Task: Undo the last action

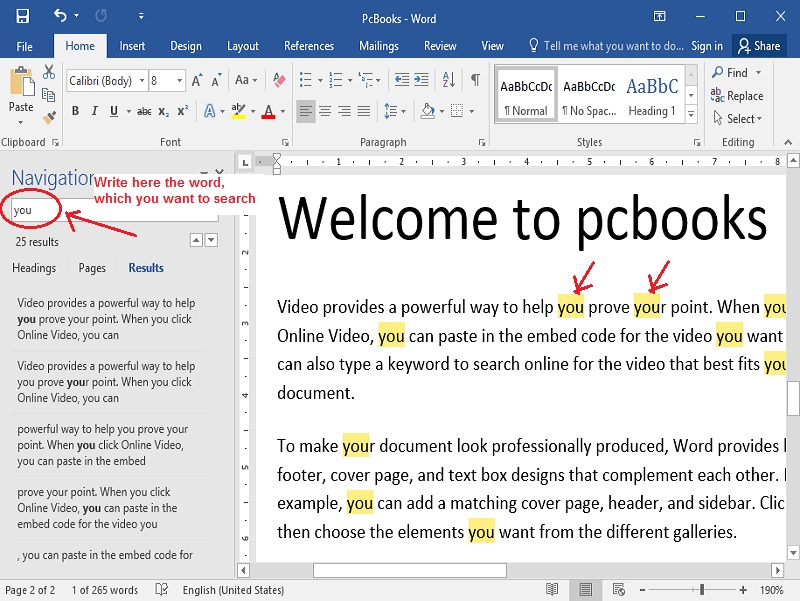Action: coord(60,16)
